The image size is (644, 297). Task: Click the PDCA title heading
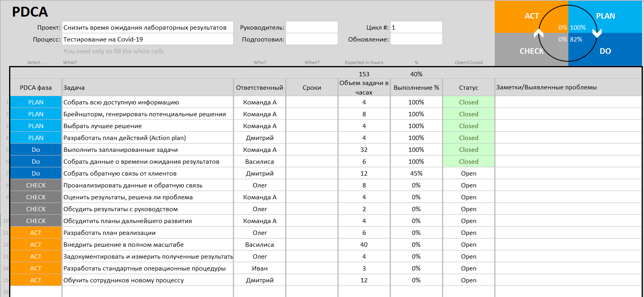tap(30, 12)
